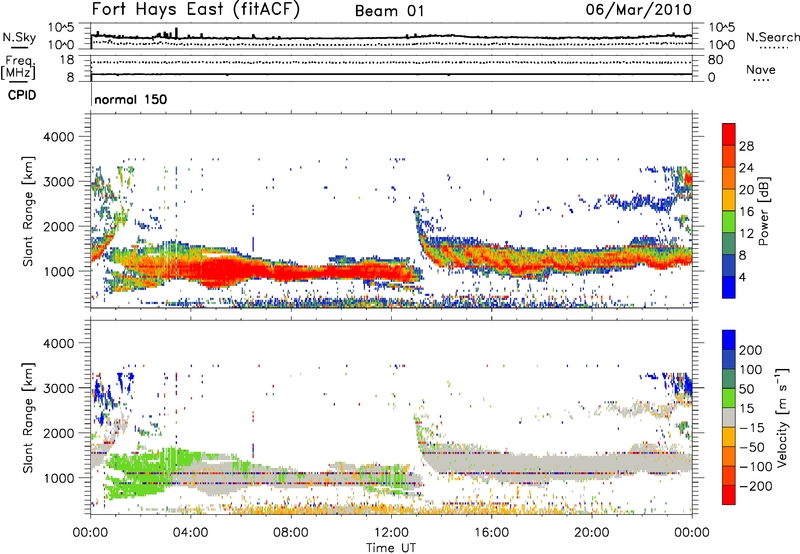Screen dimensions: 800x554
Task: Click the date "06/Mar/2010"
Action: point(639,10)
